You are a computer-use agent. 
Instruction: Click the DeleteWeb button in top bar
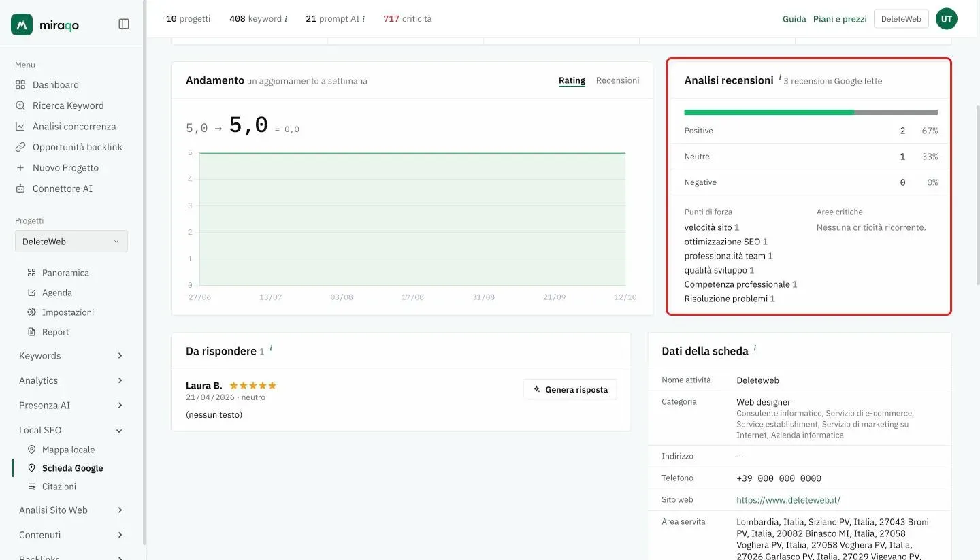coord(901,19)
